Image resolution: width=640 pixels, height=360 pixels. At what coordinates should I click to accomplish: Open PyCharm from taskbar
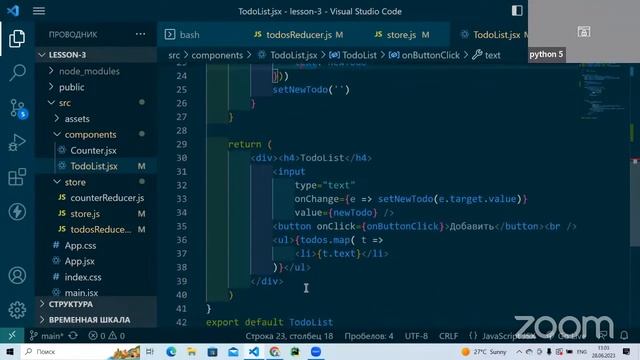click(295, 351)
